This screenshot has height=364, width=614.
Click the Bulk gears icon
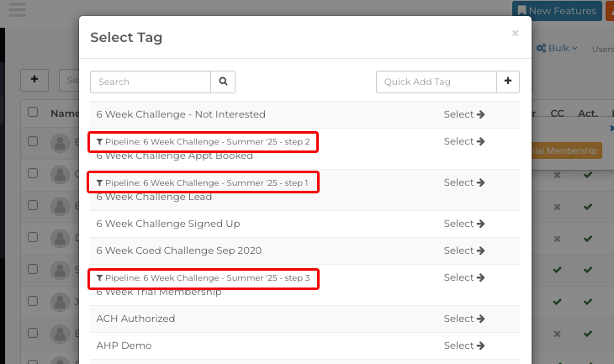[x=541, y=48]
